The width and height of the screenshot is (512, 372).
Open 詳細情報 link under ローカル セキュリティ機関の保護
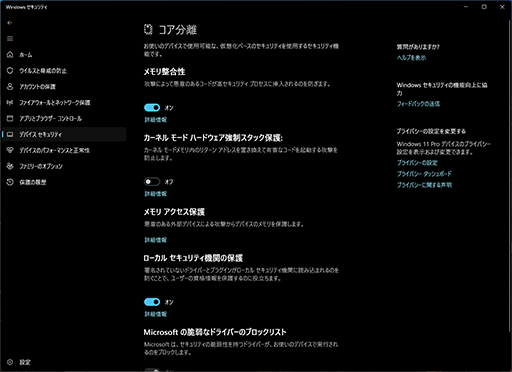tap(155, 314)
